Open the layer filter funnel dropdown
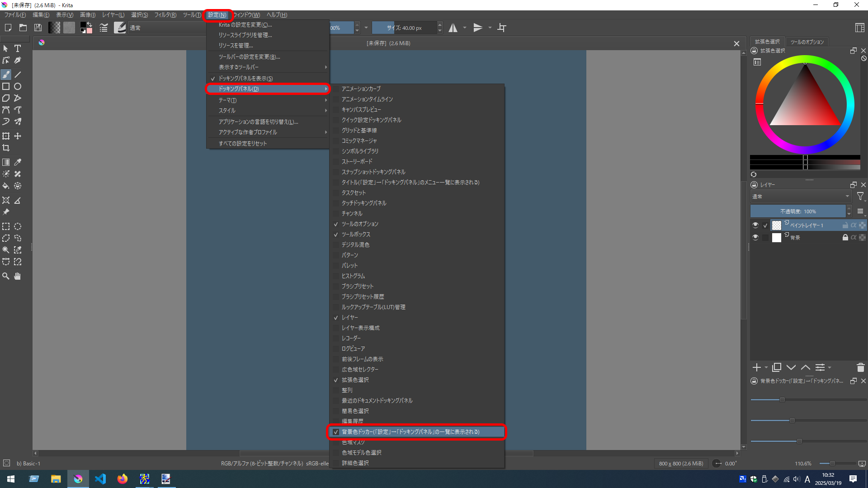The width and height of the screenshot is (868, 488). pyautogui.click(x=861, y=196)
